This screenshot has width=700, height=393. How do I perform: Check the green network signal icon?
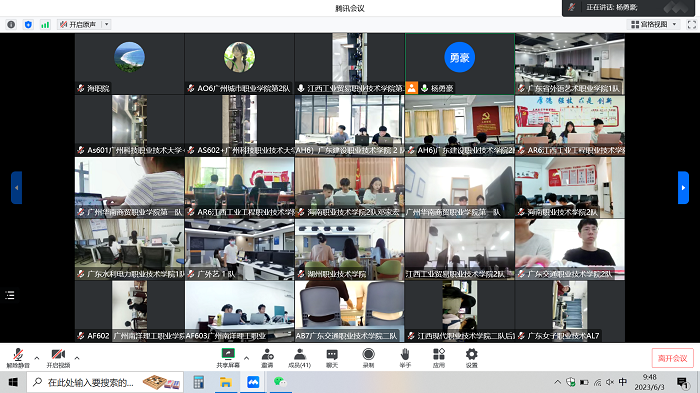coord(45,25)
